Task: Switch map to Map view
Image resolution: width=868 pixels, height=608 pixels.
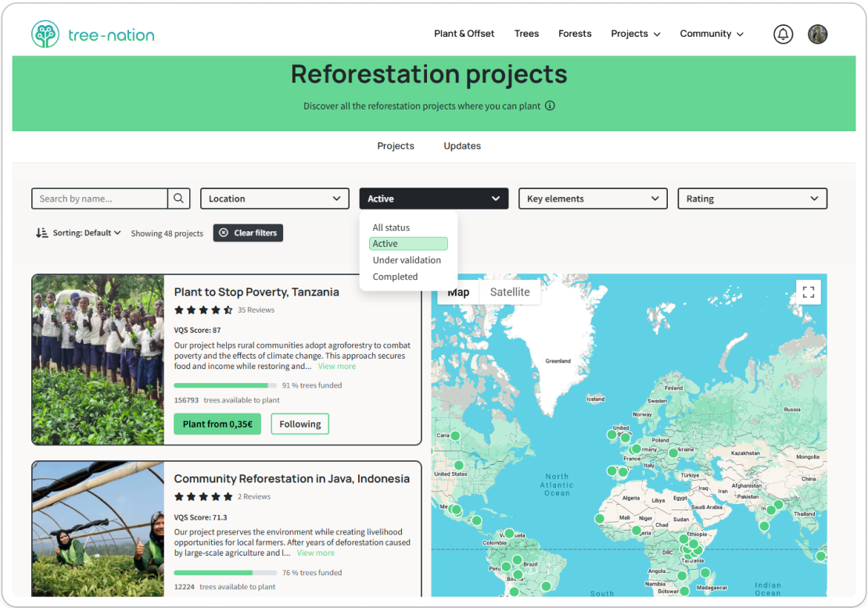Action: click(x=458, y=292)
